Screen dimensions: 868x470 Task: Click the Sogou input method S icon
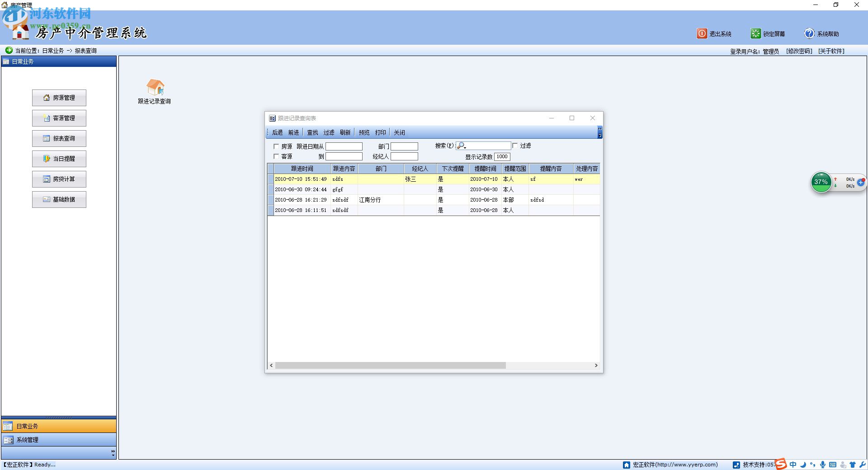click(x=781, y=464)
